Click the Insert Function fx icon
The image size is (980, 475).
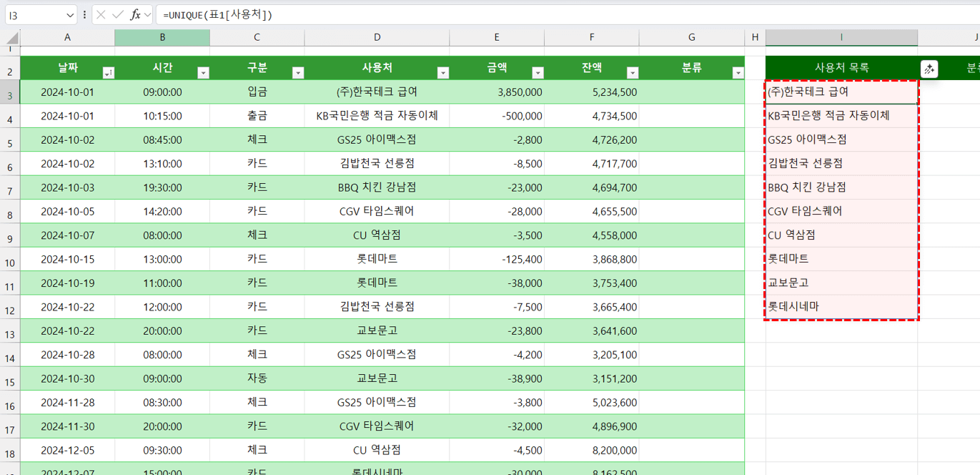135,14
